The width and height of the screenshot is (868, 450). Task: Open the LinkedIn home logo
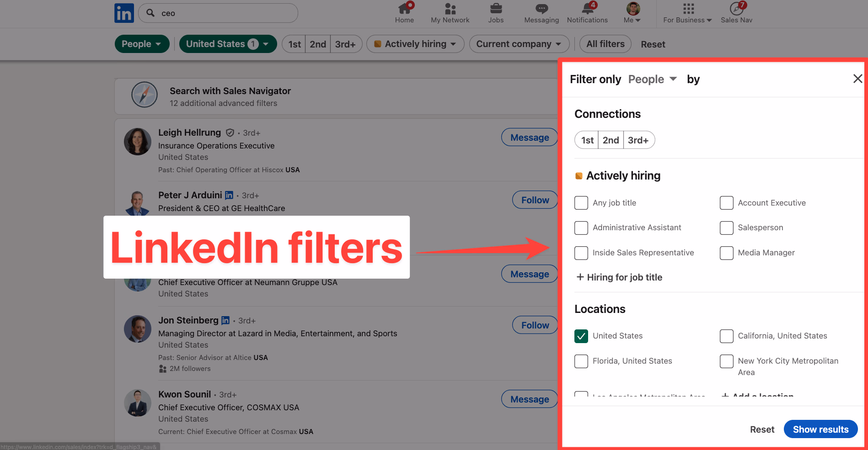124,13
